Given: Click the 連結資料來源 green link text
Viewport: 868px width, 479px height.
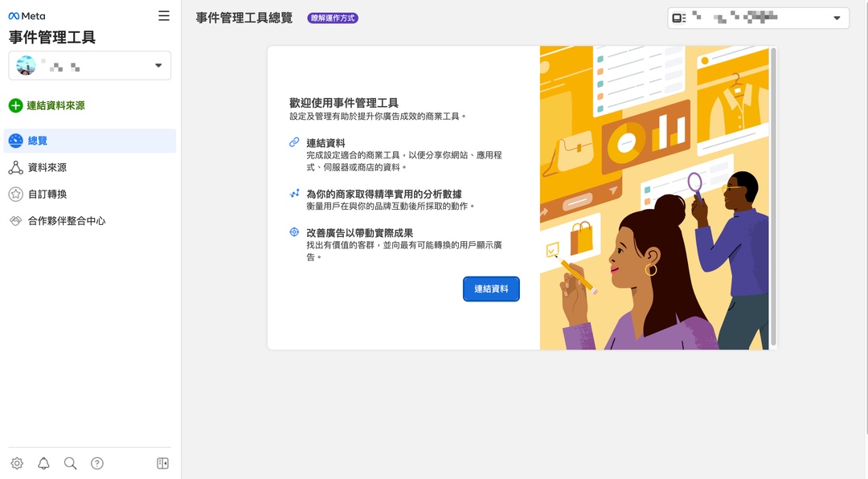Looking at the screenshot, I should (x=56, y=106).
